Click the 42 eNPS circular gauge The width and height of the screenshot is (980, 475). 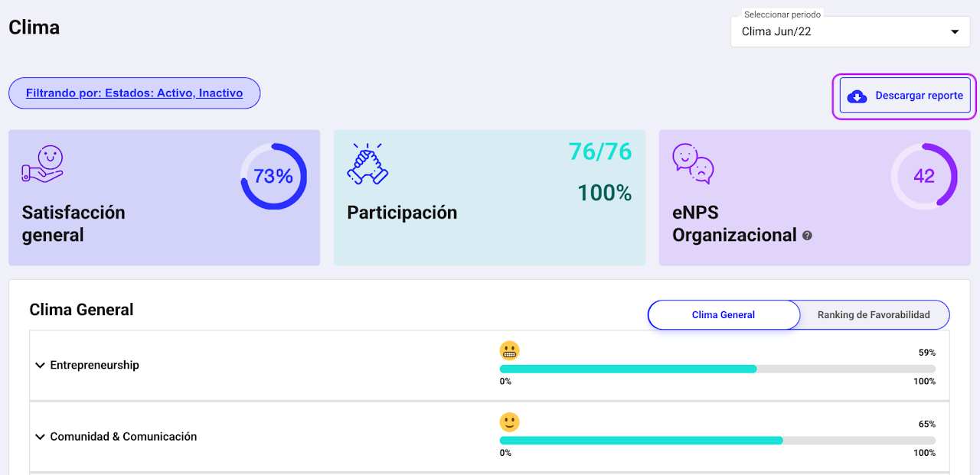(x=924, y=177)
